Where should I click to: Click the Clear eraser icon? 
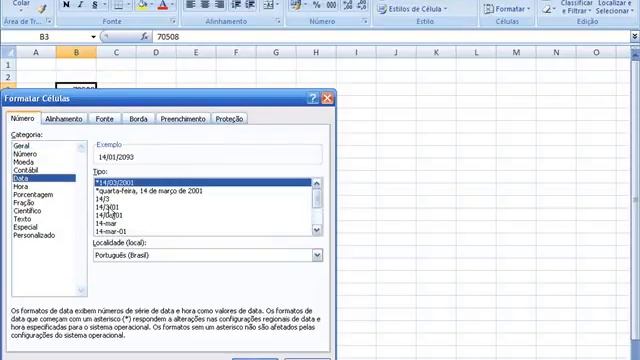(547, 9)
